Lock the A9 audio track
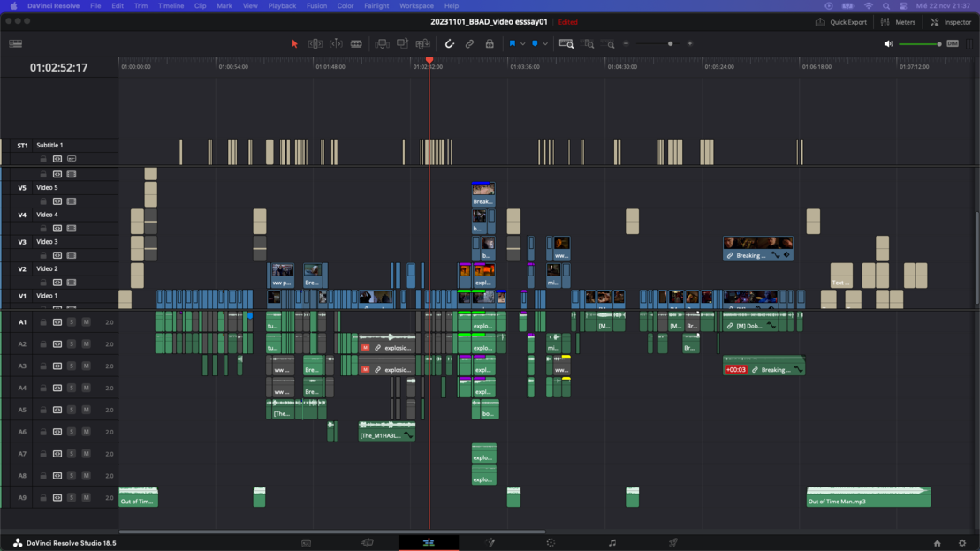The image size is (980, 551). (43, 498)
